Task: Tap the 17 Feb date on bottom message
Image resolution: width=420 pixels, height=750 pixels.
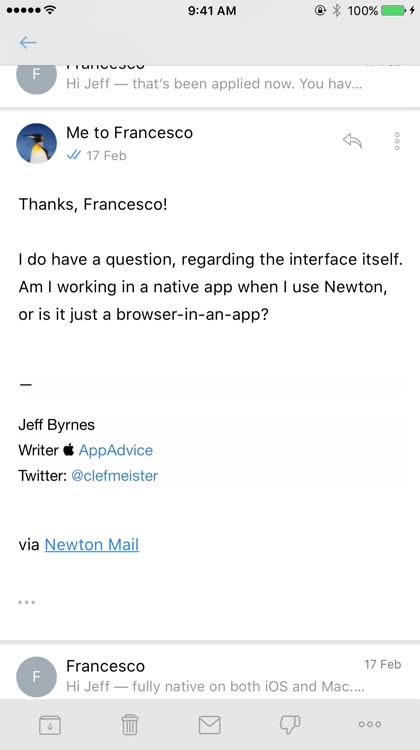Action: click(383, 664)
